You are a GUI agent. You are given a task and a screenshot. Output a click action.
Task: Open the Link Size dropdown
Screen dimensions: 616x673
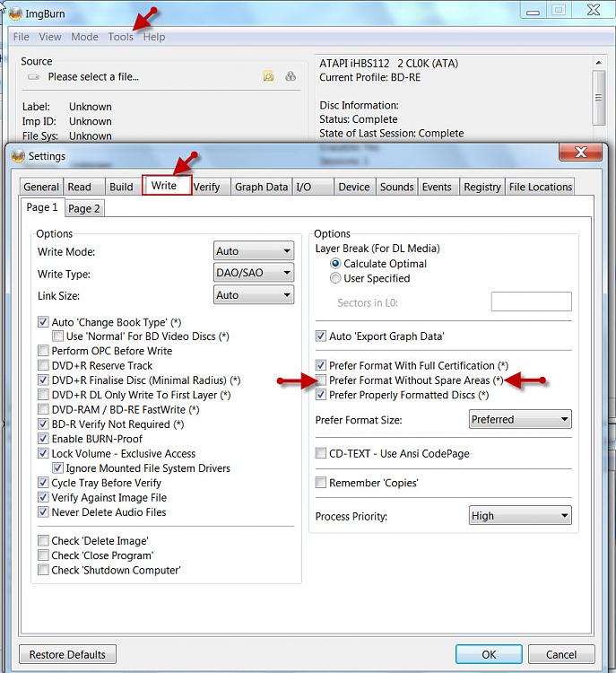pos(254,295)
